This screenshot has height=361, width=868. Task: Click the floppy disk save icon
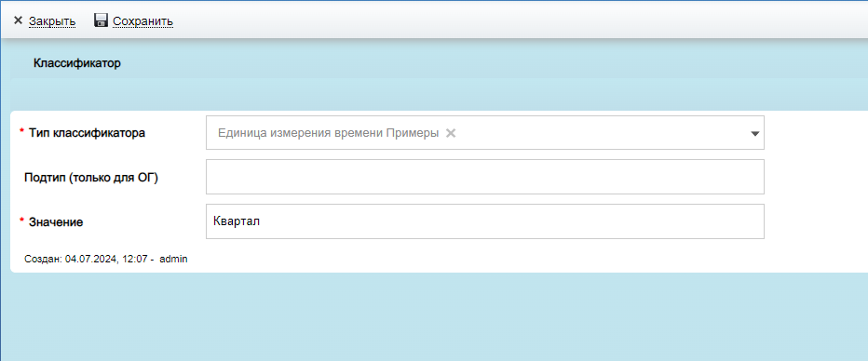[101, 21]
